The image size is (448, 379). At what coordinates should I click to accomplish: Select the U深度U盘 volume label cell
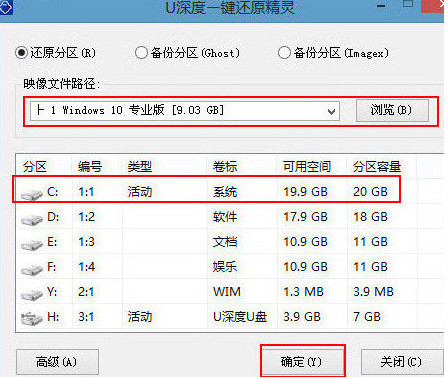(x=240, y=317)
